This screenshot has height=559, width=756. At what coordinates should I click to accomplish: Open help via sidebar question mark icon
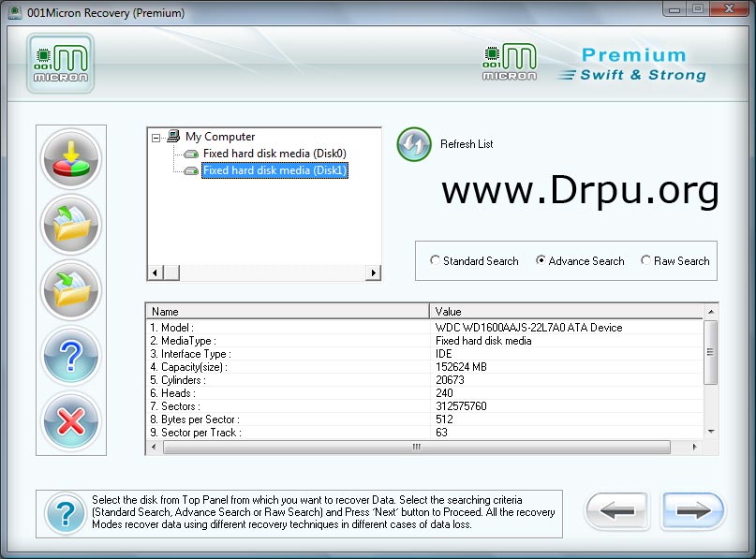[x=71, y=356]
